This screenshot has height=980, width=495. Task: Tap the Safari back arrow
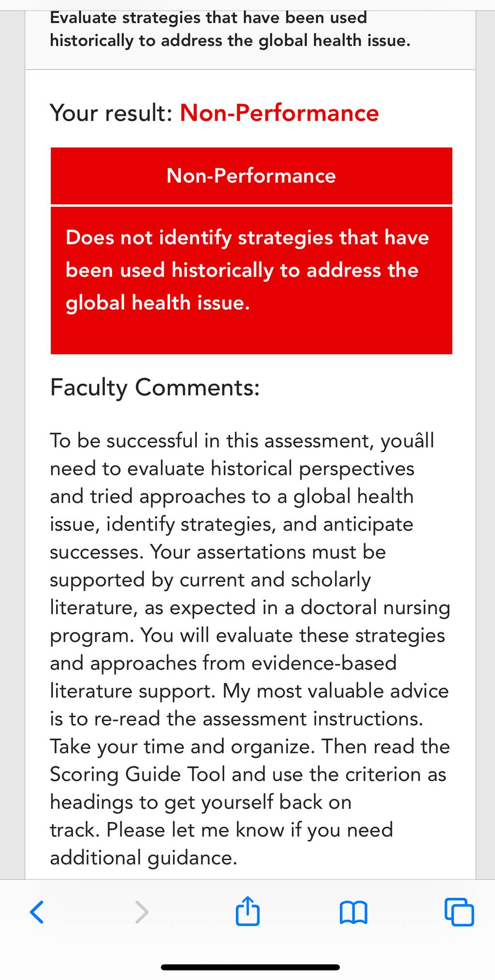37,912
